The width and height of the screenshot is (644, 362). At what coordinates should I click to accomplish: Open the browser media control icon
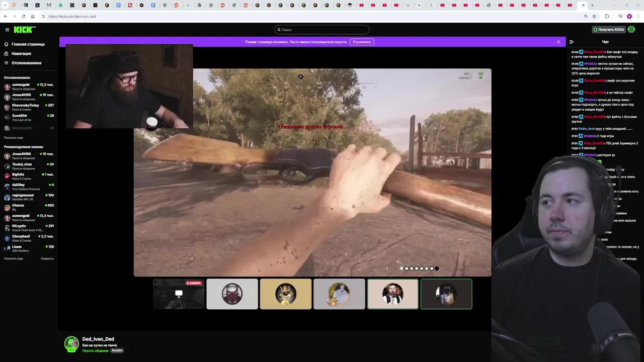[x=620, y=16]
